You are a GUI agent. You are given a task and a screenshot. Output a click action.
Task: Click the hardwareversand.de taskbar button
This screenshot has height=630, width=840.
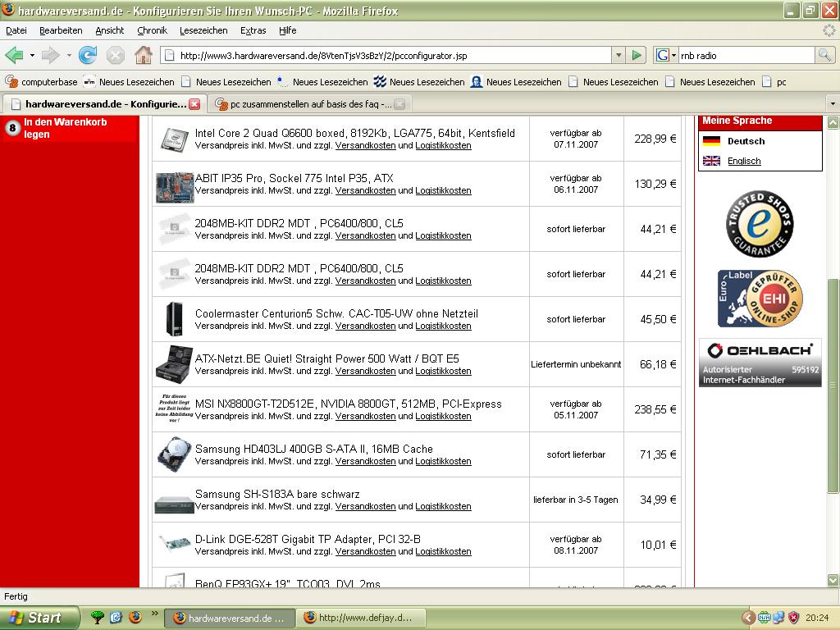click(230, 619)
